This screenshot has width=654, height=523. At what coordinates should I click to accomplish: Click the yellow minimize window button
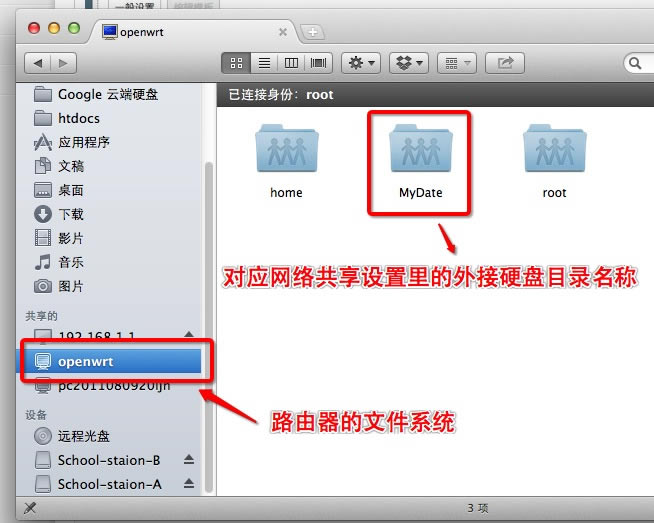pos(54,28)
